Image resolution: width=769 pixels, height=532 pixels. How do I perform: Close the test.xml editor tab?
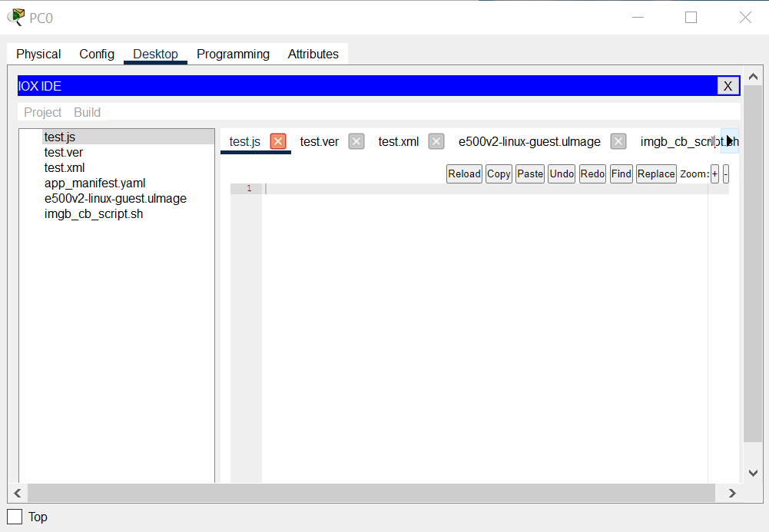coord(436,141)
